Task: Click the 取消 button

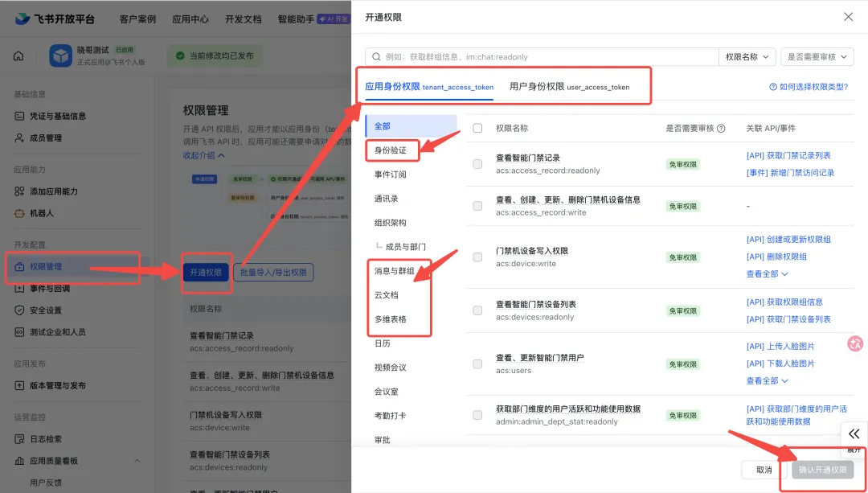Action: [x=764, y=470]
